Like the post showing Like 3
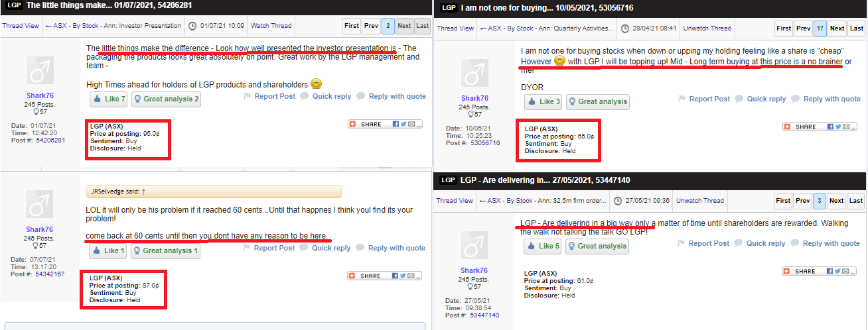868x330 pixels. click(x=543, y=102)
